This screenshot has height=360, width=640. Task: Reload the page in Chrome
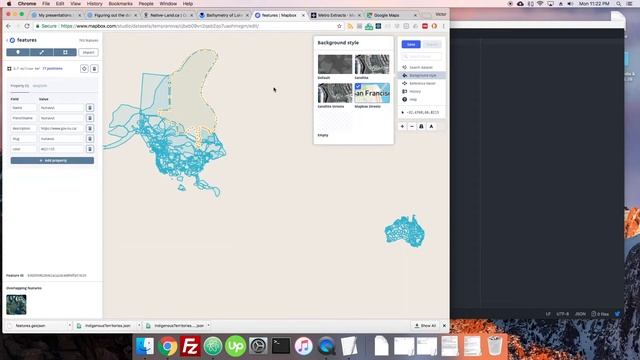tap(27, 26)
